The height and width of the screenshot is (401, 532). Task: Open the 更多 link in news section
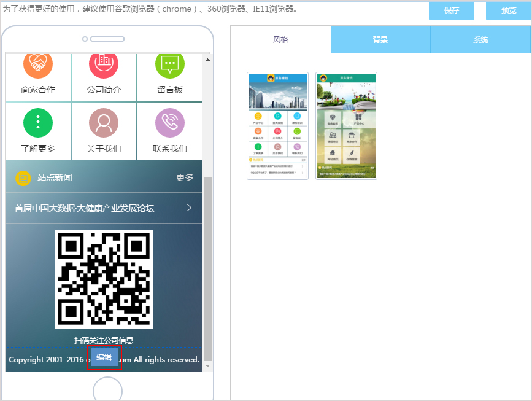pos(184,177)
